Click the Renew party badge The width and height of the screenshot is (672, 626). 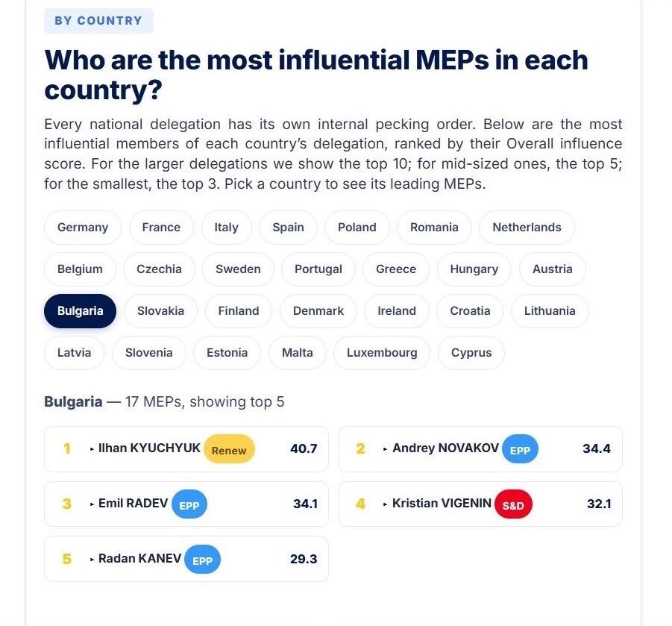pos(229,449)
